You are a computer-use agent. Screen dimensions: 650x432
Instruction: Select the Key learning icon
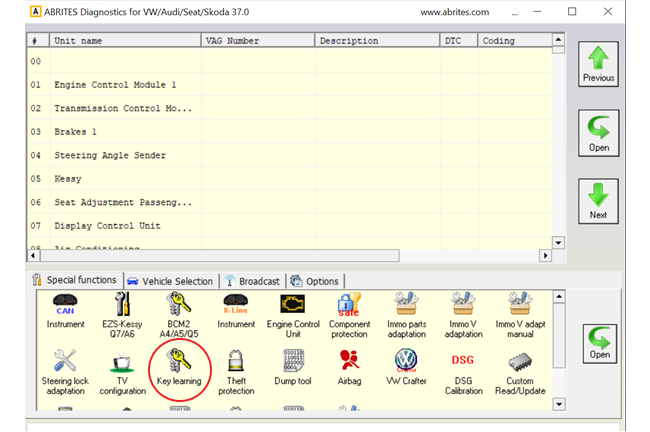pos(179,368)
